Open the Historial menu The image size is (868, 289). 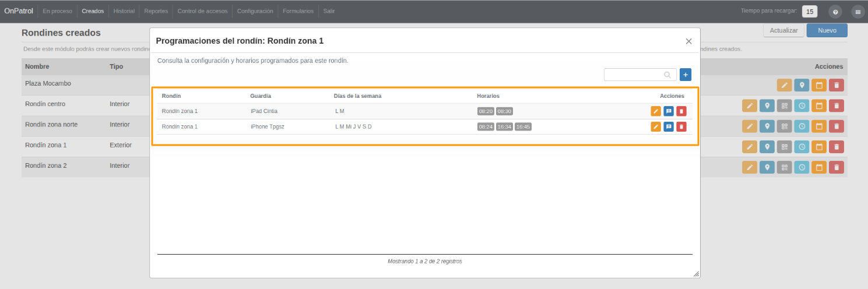click(124, 11)
